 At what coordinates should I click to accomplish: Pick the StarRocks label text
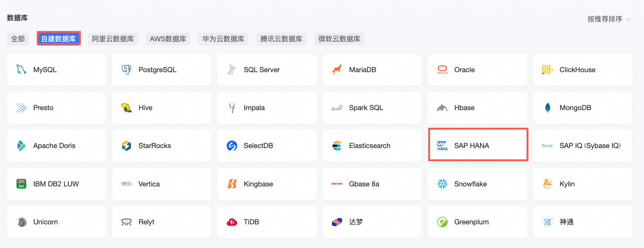coord(155,146)
